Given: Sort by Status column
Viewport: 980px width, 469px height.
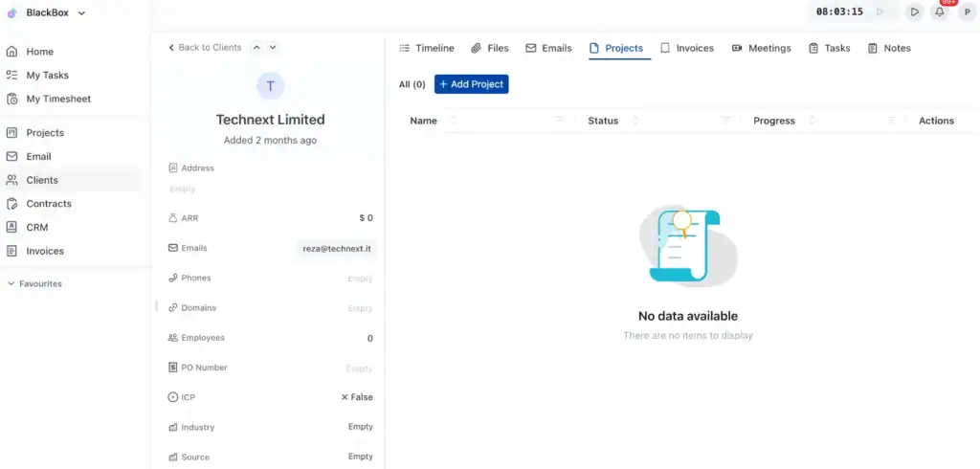Looking at the screenshot, I should pyautogui.click(x=635, y=121).
